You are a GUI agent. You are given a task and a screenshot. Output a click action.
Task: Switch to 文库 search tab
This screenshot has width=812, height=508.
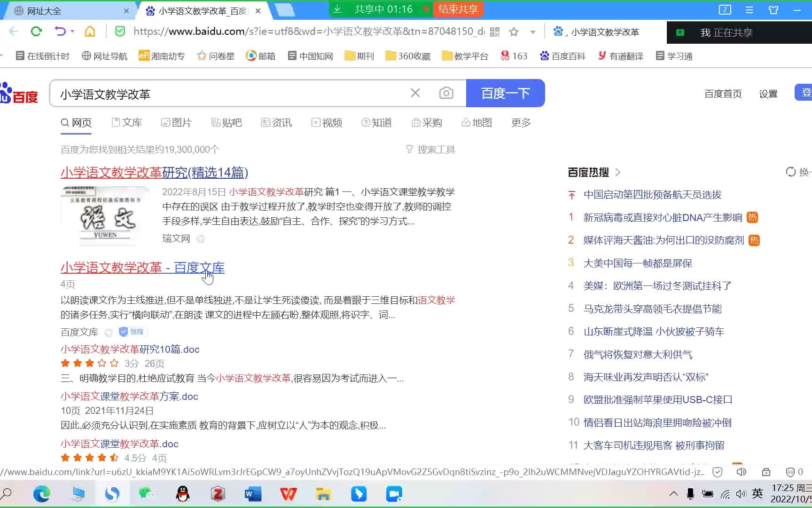(127, 123)
